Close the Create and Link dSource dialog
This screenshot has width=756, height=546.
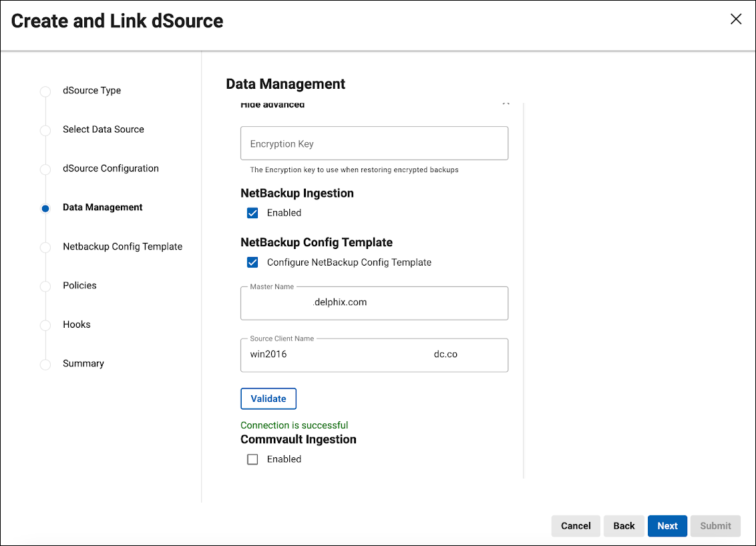click(x=736, y=19)
